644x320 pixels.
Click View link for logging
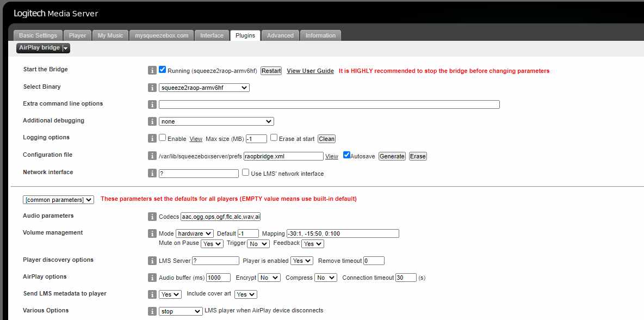[x=196, y=139]
